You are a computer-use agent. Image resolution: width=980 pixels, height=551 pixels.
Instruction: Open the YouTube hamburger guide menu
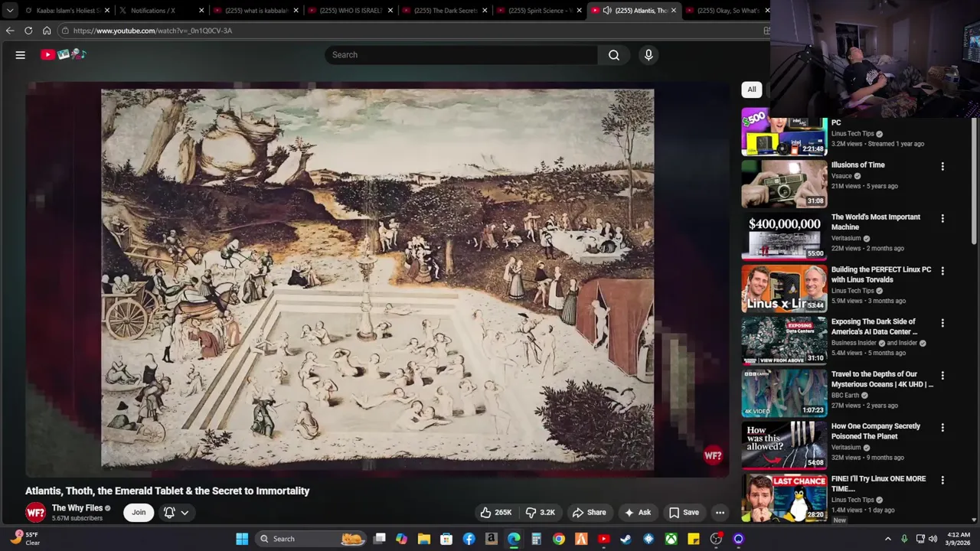click(x=21, y=54)
